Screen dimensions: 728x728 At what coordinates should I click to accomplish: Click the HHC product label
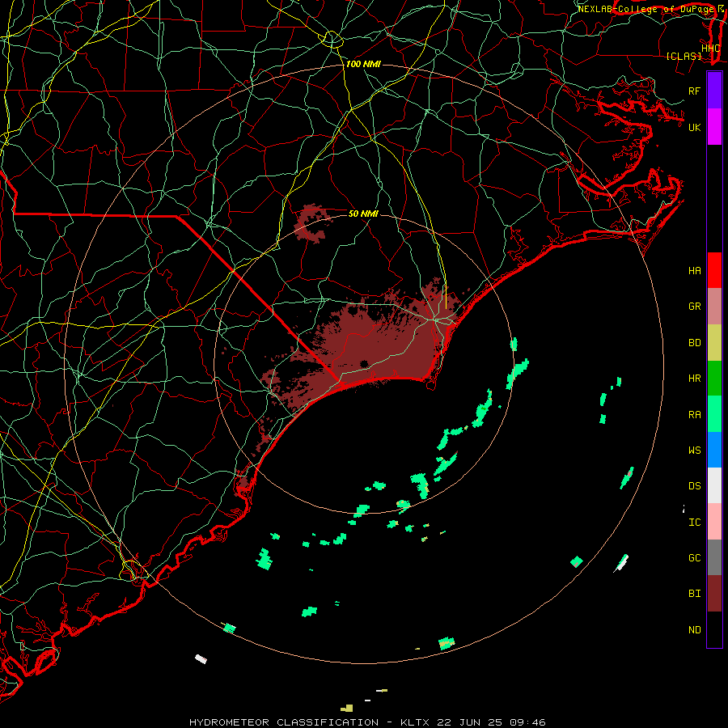tap(711, 49)
